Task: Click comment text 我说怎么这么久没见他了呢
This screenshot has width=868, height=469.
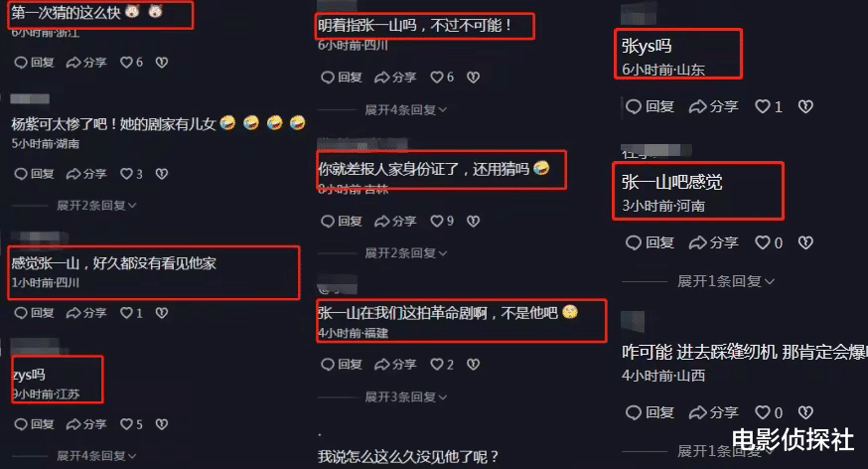Action: pos(408,457)
